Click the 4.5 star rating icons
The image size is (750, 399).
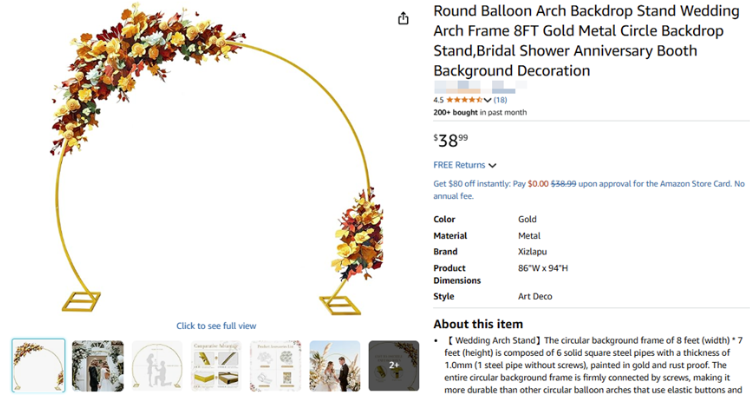[464, 100]
